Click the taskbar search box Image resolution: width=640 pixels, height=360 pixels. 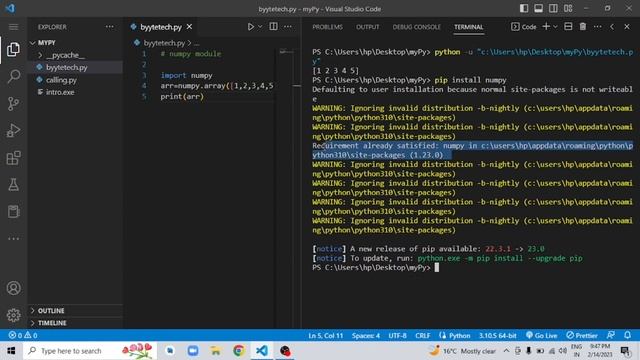coord(90,351)
